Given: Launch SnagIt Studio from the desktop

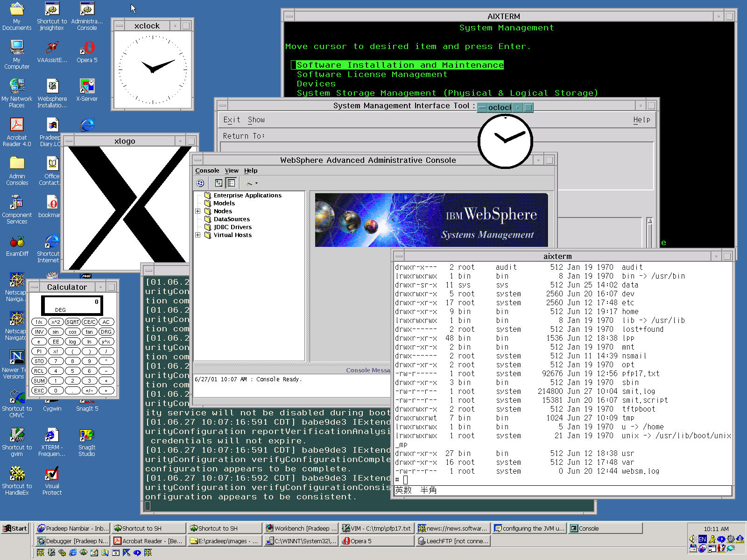Looking at the screenshot, I should (x=86, y=436).
